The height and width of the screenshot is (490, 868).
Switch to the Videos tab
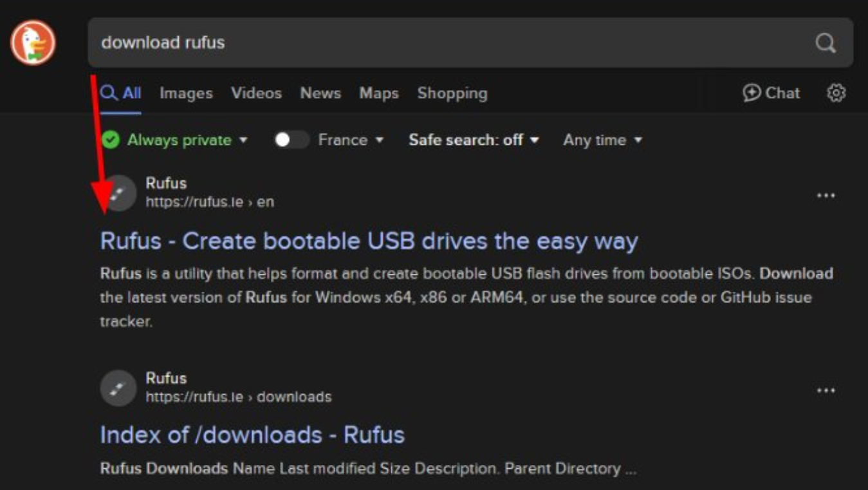[x=256, y=93]
